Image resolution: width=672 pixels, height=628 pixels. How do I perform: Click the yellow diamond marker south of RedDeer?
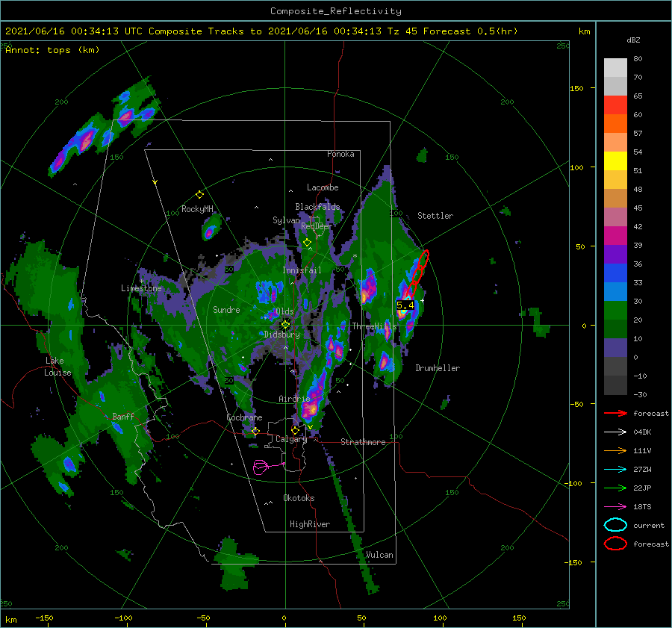307,243
